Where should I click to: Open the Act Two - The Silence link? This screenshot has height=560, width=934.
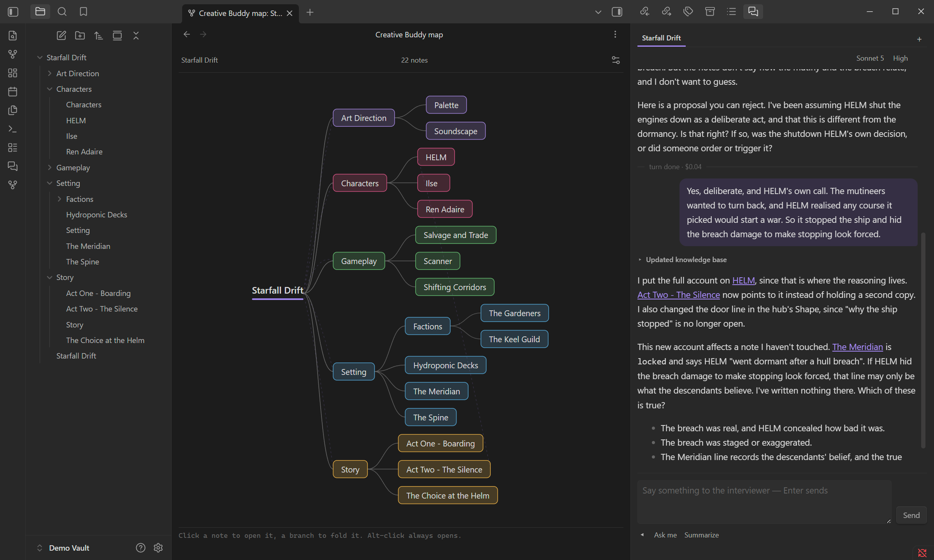[x=678, y=295]
